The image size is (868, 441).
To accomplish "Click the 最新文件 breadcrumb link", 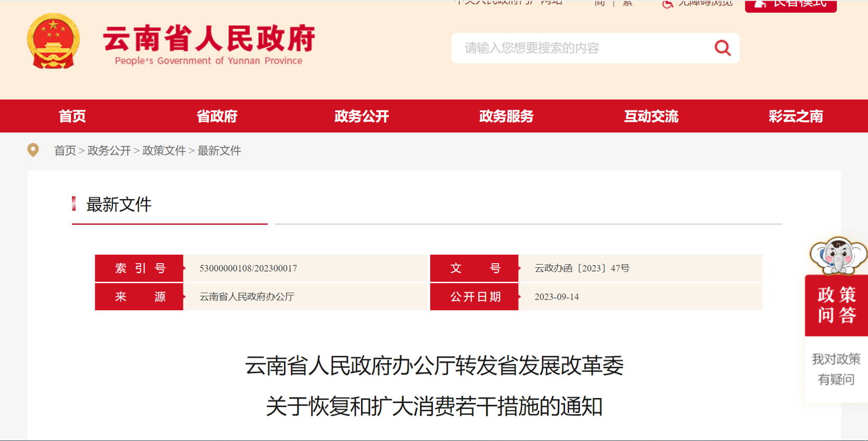I will coord(219,151).
